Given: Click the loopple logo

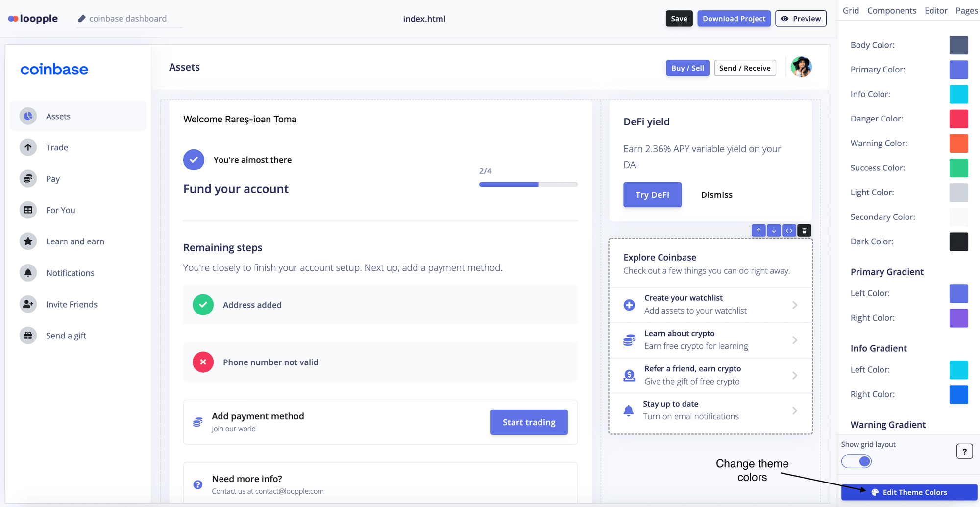Looking at the screenshot, I should [33, 19].
